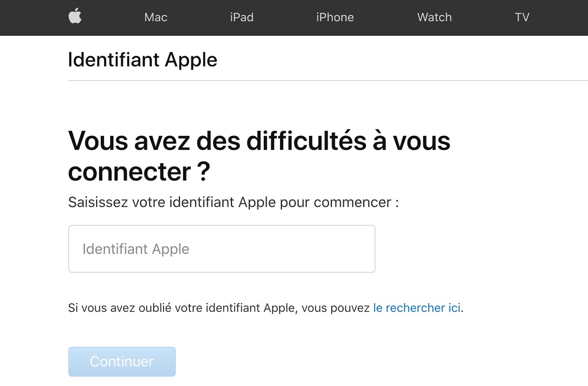588x386 pixels.
Task: Click the grey placeholder text inside the field
Action: tap(136, 249)
